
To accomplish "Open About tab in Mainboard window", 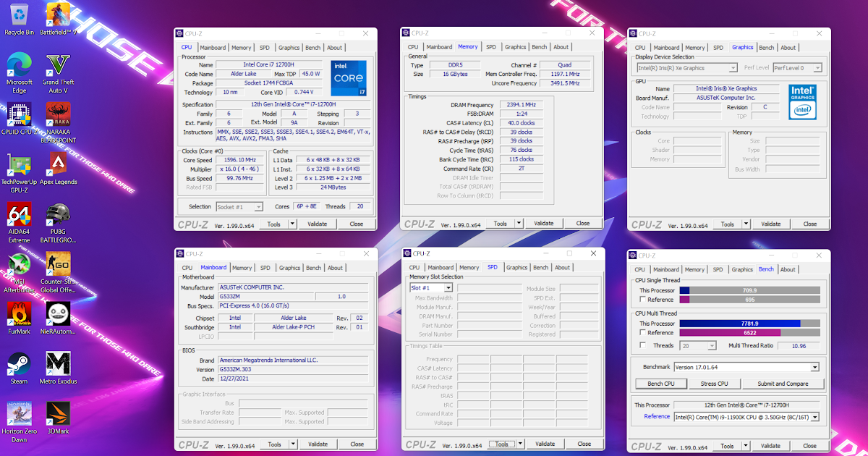I will pos(335,268).
